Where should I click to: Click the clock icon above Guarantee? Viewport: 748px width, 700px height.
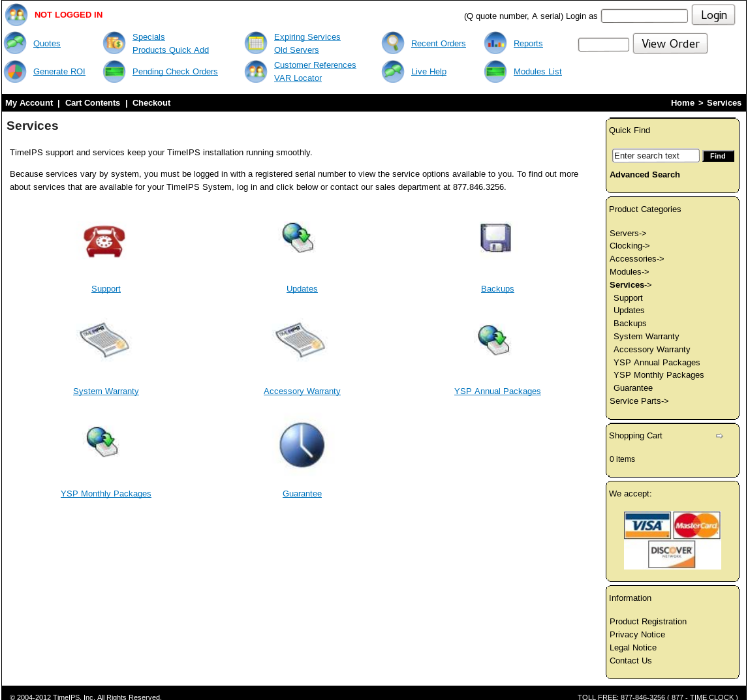click(x=302, y=445)
